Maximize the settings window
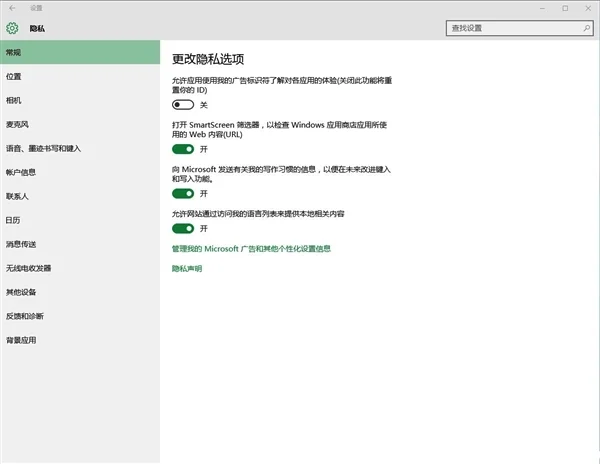This screenshot has height=464, width=600. tap(565, 8)
